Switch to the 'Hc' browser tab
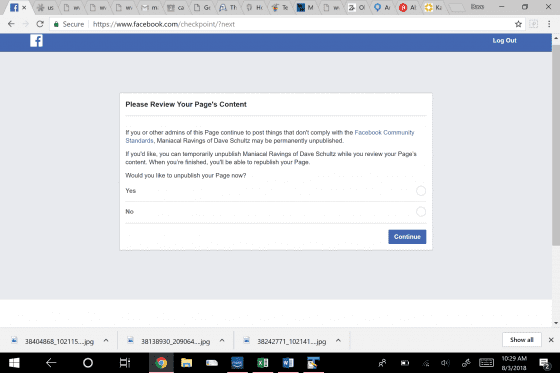560x373 pixels. click(x=254, y=8)
